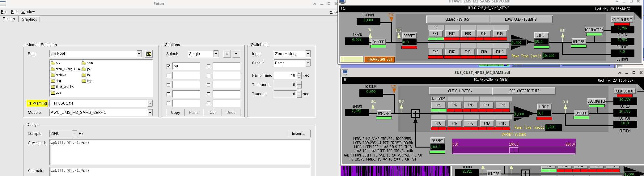The height and width of the screenshot is (176, 644).
Task: Click the yellow File Warning label
Action: click(x=37, y=103)
